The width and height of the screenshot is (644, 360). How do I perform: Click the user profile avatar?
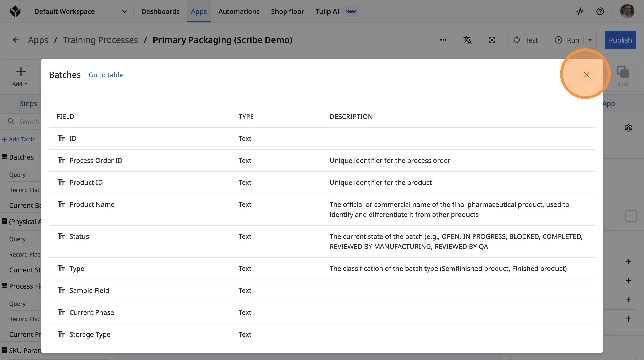(627, 11)
